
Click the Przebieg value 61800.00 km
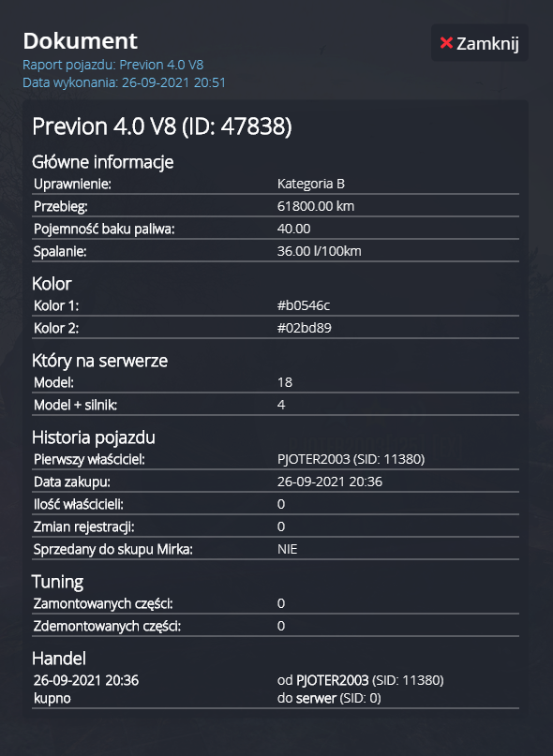coord(316,206)
